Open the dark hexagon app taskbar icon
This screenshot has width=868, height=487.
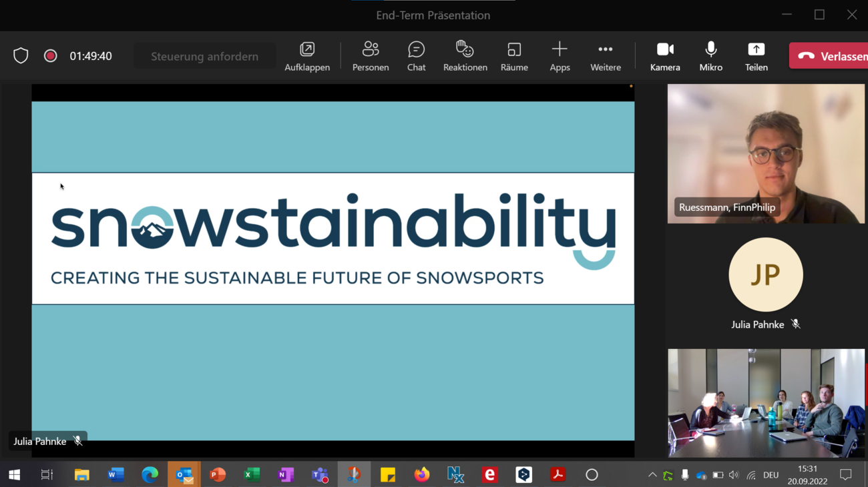(524, 475)
